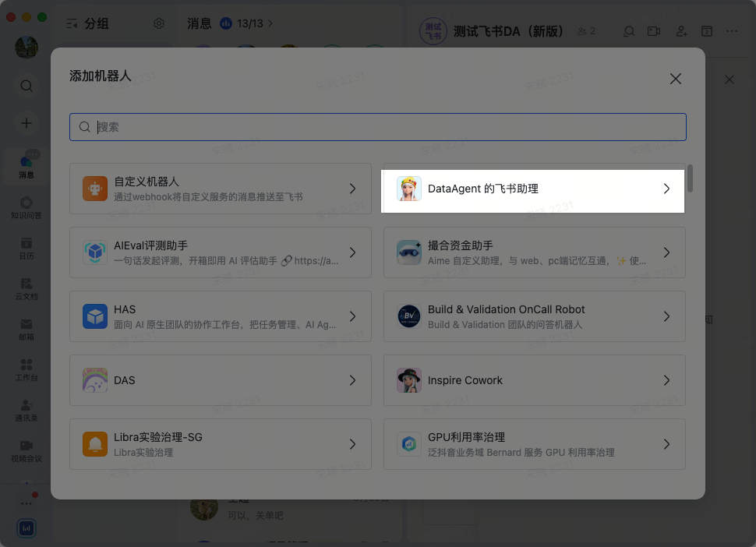
Task: Open 工作台 in the sidebar
Action: pos(26,369)
